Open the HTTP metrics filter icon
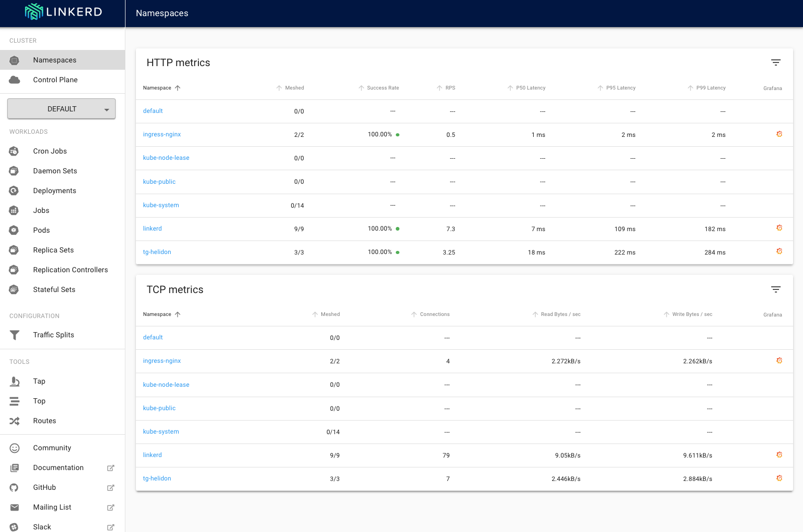The image size is (803, 532). tap(775, 62)
